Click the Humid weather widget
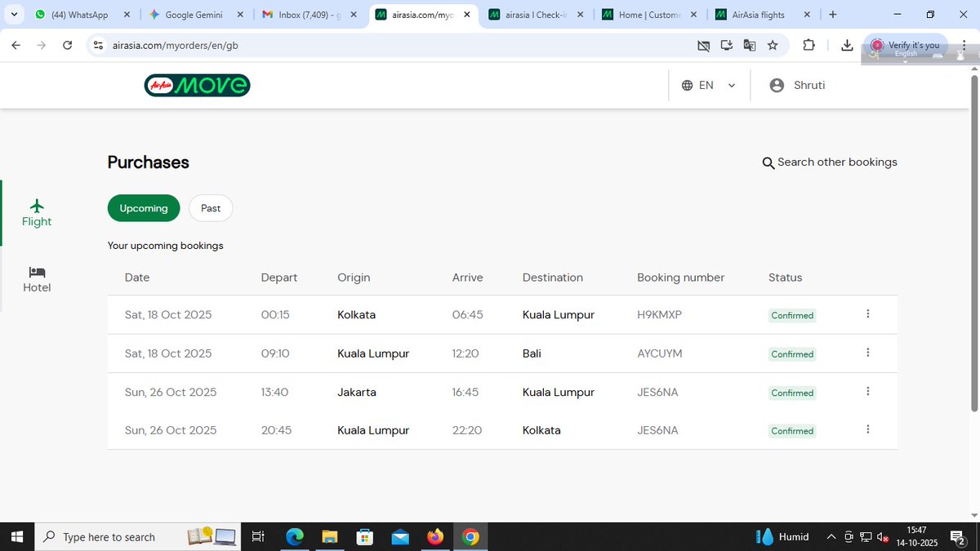Screen dimensions: 980x551 coord(782,537)
